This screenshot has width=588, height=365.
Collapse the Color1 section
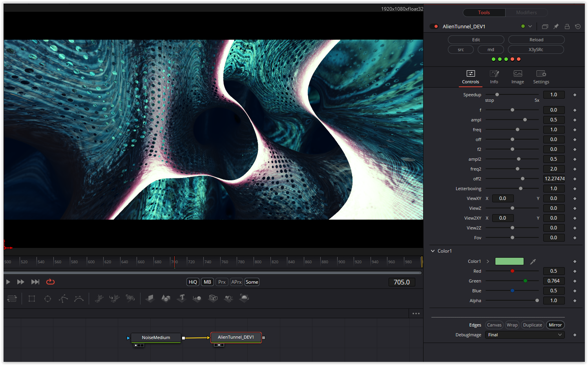click(x=433, y=251)
